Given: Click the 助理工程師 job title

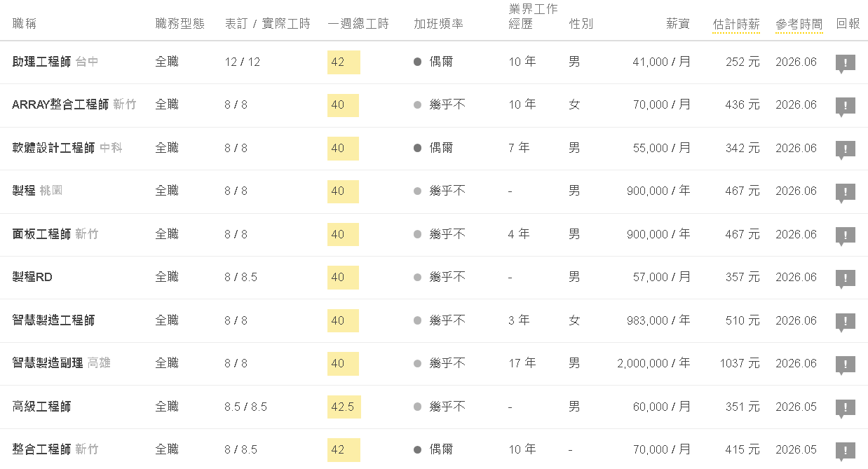Looking at the screenshot, I should [x=41, y=62].
